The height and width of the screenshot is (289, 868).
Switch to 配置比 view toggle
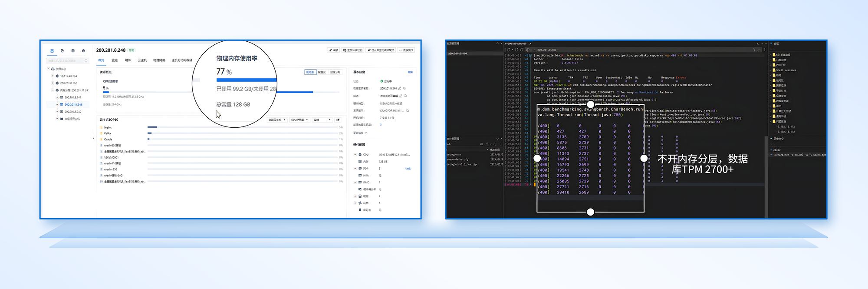click(x=322, y=72)
